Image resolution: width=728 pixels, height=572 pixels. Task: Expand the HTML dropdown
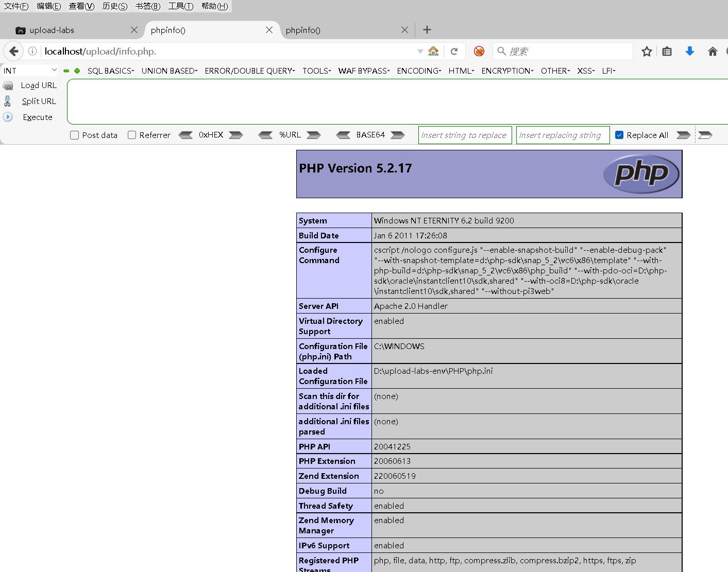pos(461,71)
